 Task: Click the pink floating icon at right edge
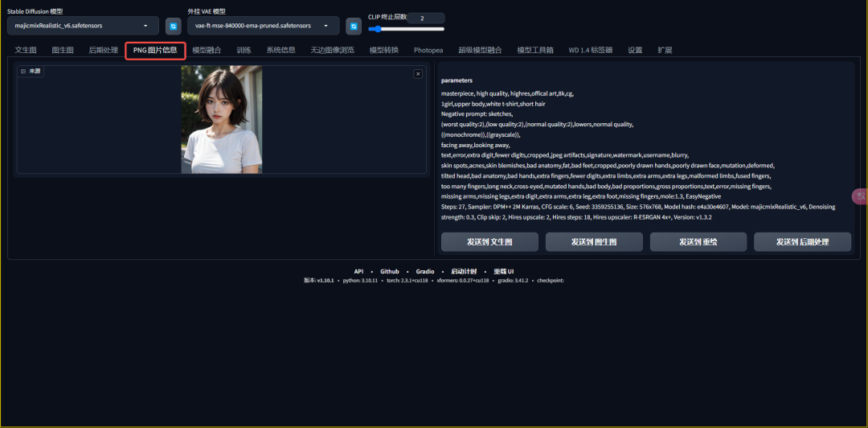[x=860, y=195]
